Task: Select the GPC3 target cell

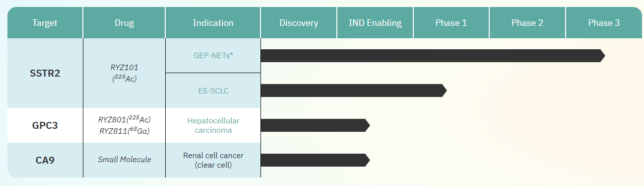Action: pos(45,125)
